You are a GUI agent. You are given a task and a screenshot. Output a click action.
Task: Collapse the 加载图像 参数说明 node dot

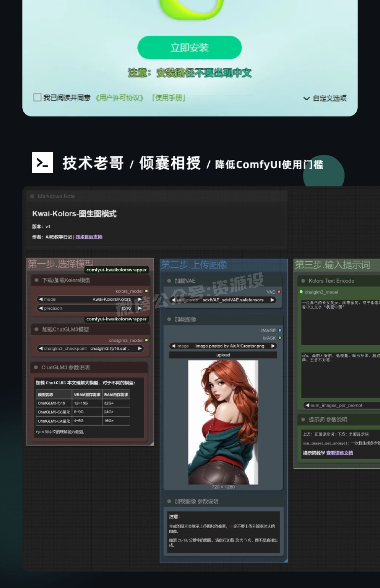(x=169, y=501)
